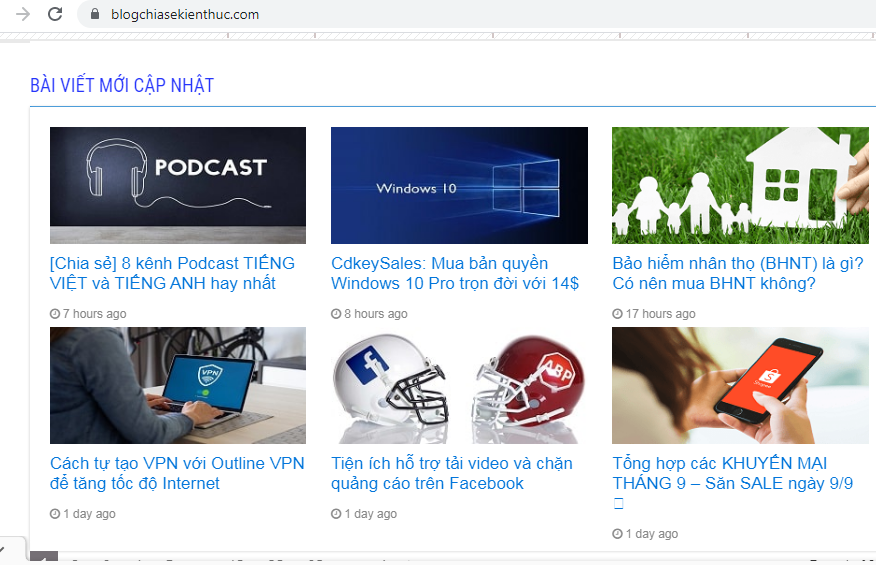Open CdkeySales Windows 10 Pro article link
876x565 pixels.
(x=455, y=273)
